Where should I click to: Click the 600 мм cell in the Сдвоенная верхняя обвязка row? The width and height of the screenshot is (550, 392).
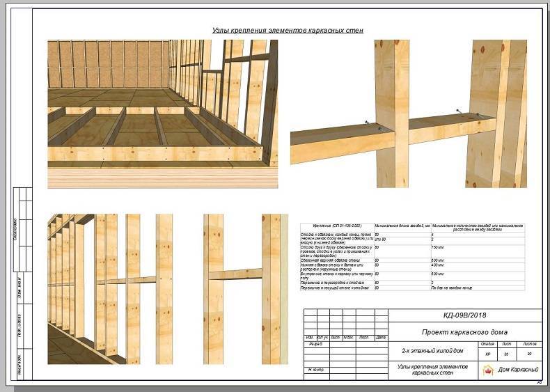coord(478,260)
